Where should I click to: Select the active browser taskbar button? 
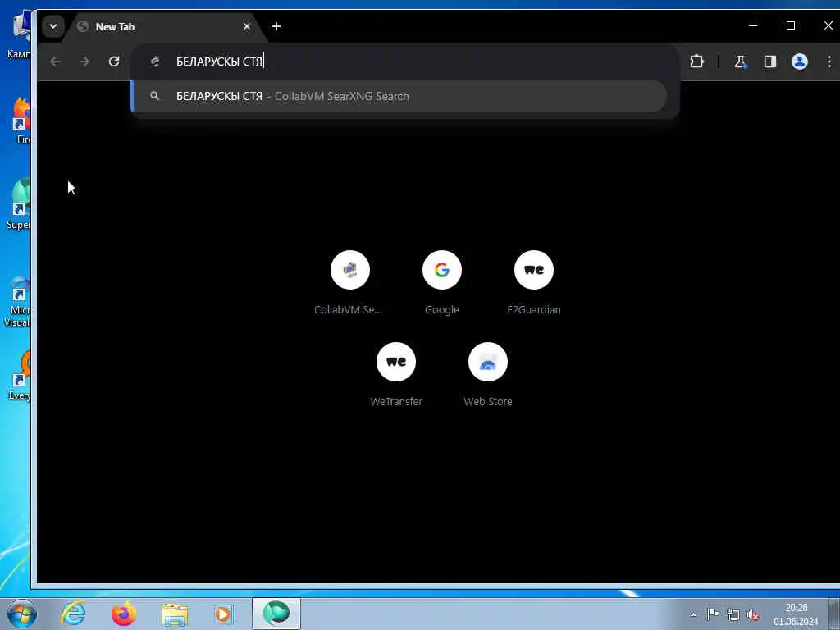[276, 614]
